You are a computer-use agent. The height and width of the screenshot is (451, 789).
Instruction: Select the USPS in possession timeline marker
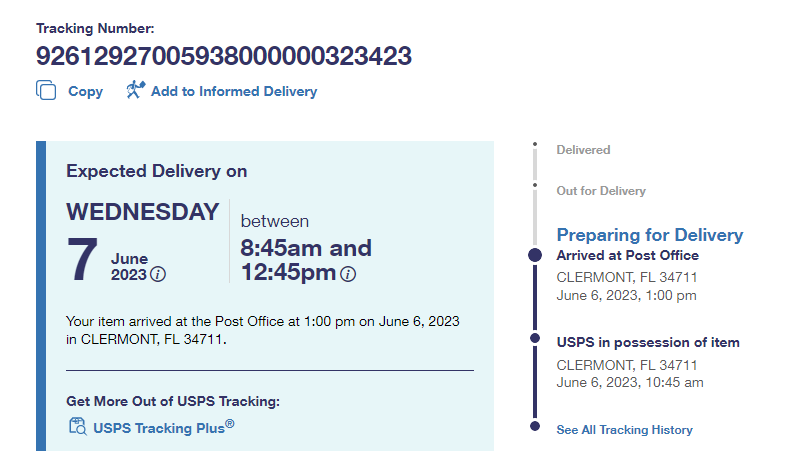point(535,342)
